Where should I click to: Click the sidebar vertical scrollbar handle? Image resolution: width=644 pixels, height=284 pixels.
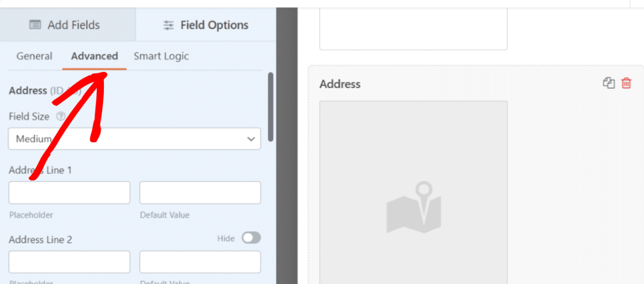[270, 107]
